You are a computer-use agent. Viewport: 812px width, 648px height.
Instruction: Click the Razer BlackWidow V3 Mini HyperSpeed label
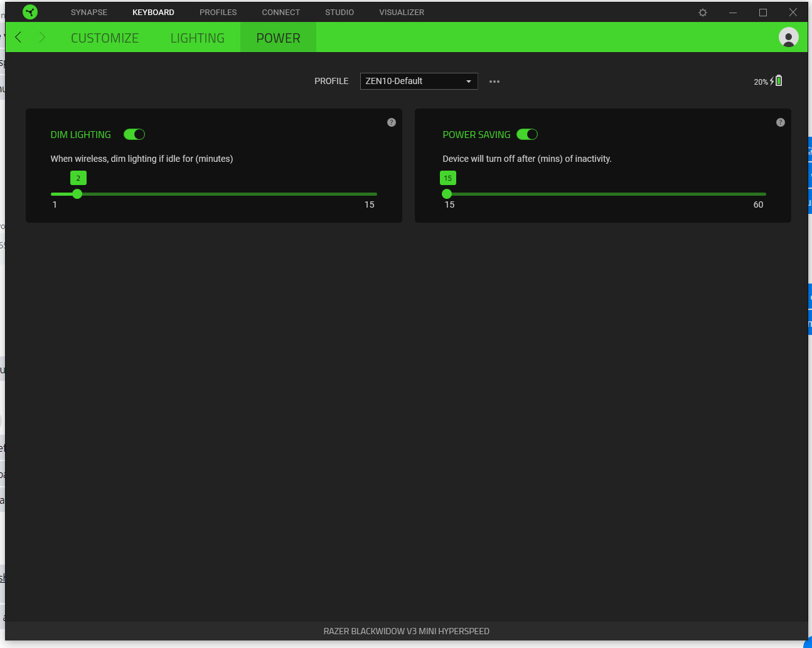click(407, 631)
